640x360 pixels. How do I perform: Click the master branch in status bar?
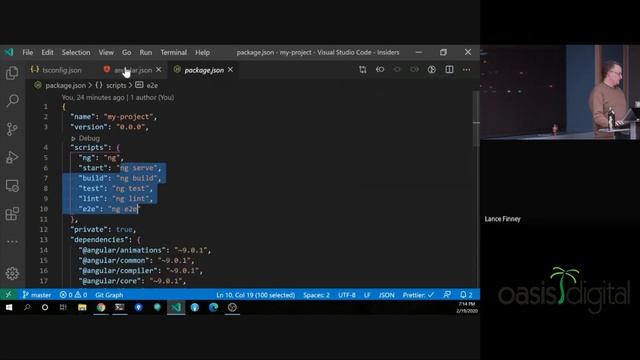37,295
